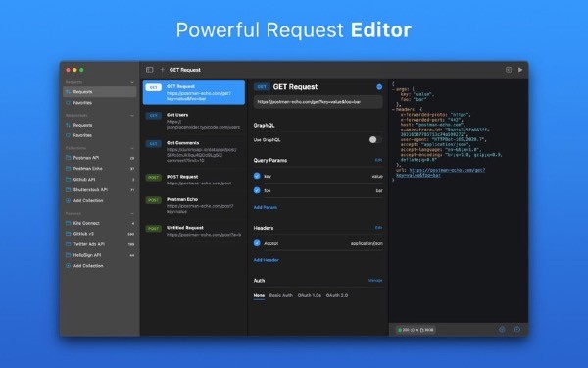Click Edit next to Headers
Screen dimensions: 588x368
click(x=378, y=228)
